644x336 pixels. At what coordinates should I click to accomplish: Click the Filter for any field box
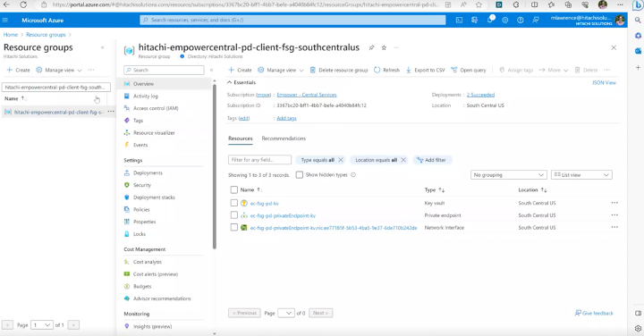(259, 160)
